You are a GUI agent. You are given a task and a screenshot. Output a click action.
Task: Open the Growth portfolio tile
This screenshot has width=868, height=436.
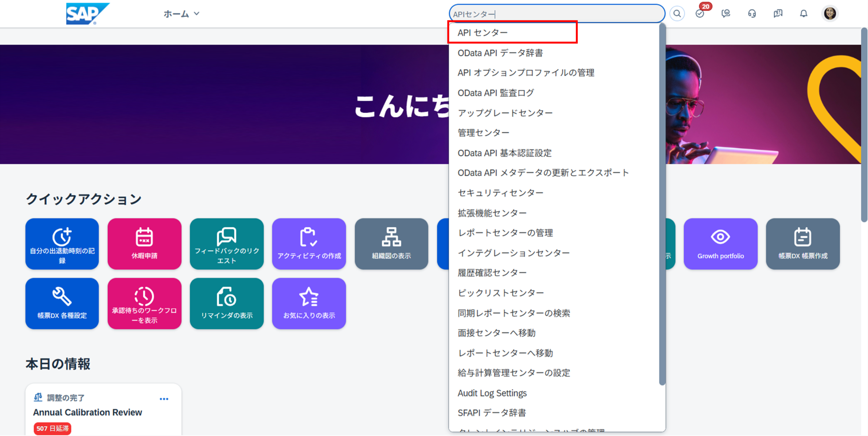coord(720,243)
